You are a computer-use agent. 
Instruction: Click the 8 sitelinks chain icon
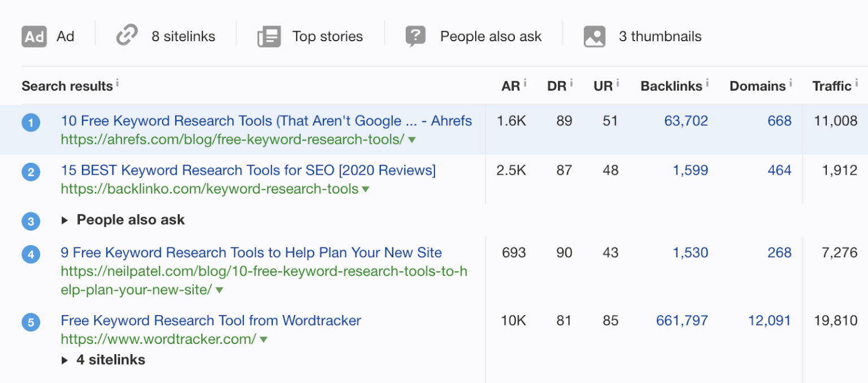point(126,34)
